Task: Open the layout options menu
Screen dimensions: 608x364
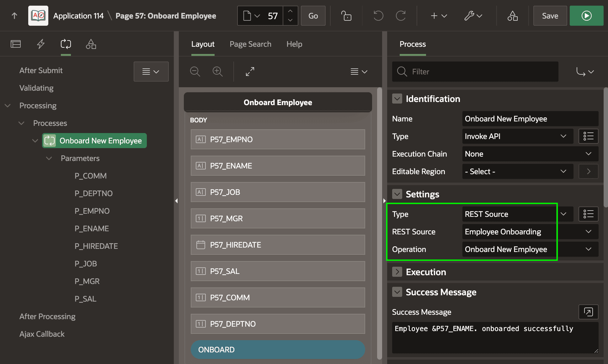Action: (359, 72)
